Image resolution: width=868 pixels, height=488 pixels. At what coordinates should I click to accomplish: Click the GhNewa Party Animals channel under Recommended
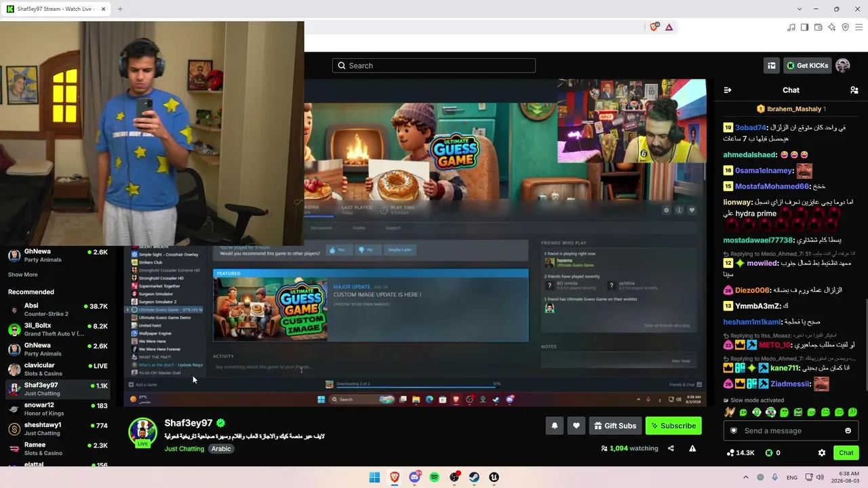[58, 349]
